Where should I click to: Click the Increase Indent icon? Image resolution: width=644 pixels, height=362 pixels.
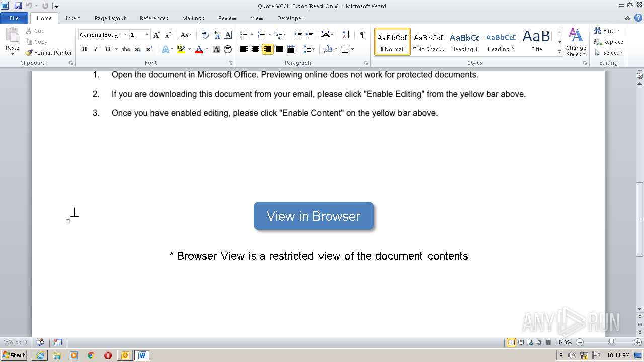coord(310,35)
